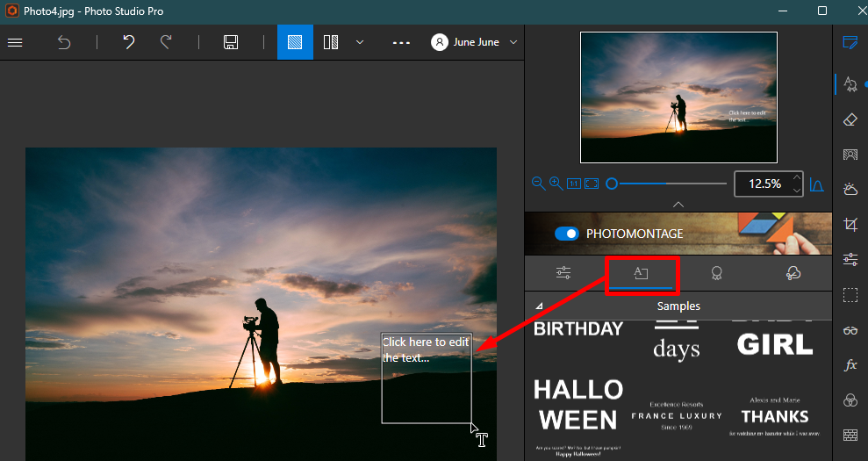Choose the FRANCE LUXURY text sample
The width and height of the screenshot is (868, 461).
[x=677, y=415]
